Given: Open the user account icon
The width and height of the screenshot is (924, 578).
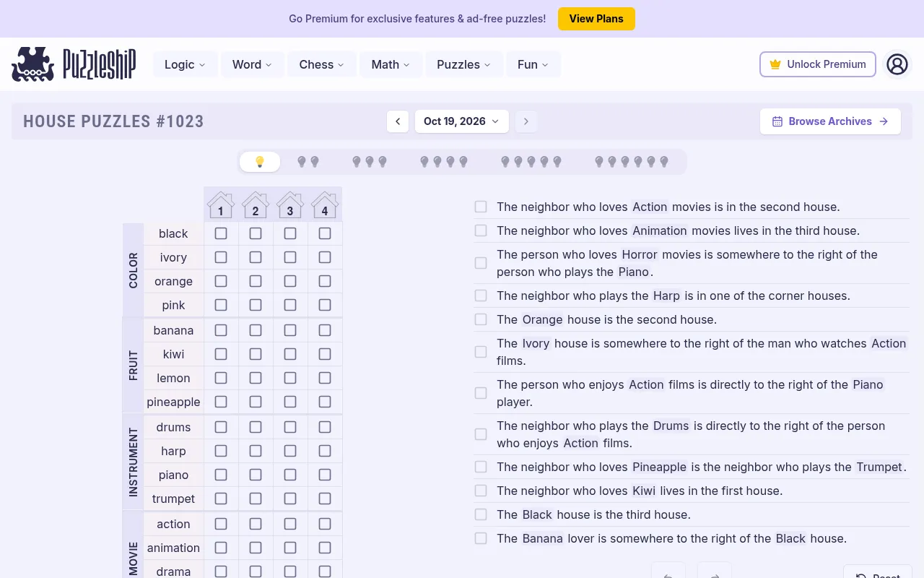Looking at the screenshot, I should coord(897,64).
